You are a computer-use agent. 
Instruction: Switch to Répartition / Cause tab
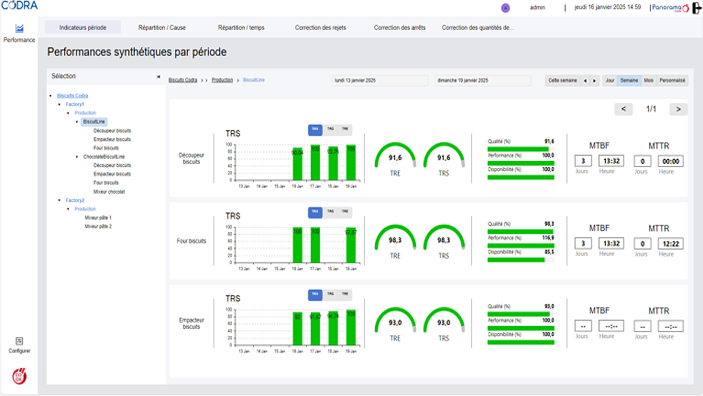coord(162,27)
